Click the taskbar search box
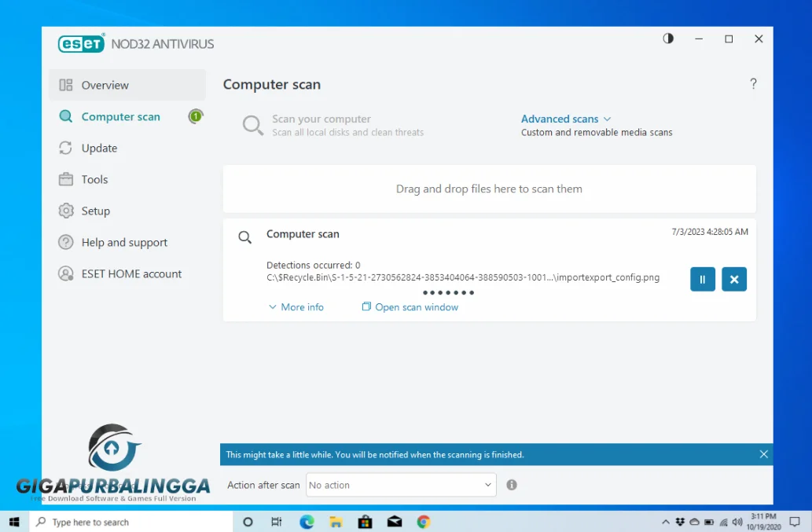 click(x=131, y=522)
